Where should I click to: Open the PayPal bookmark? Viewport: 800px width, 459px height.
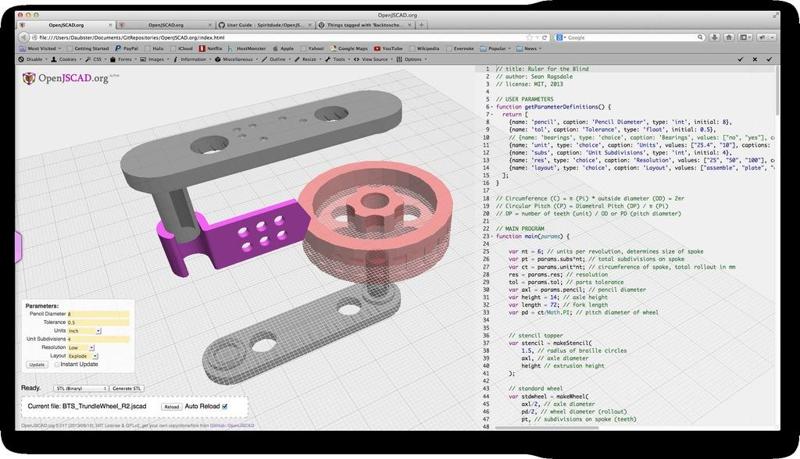[x=127, y=48]
